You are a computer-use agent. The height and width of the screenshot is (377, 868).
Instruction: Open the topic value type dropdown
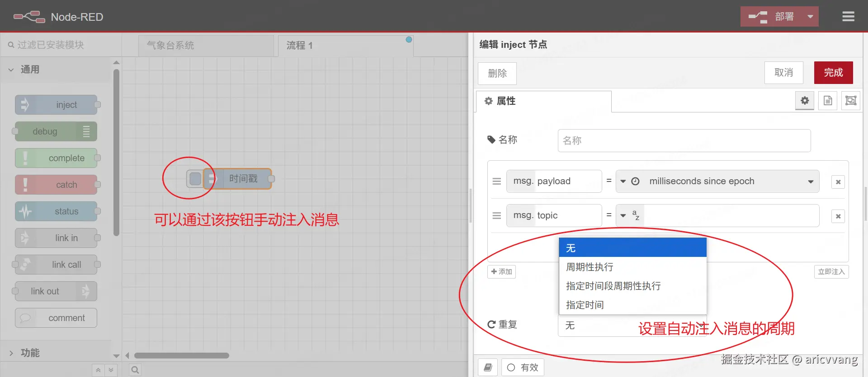tap(630, 215)
